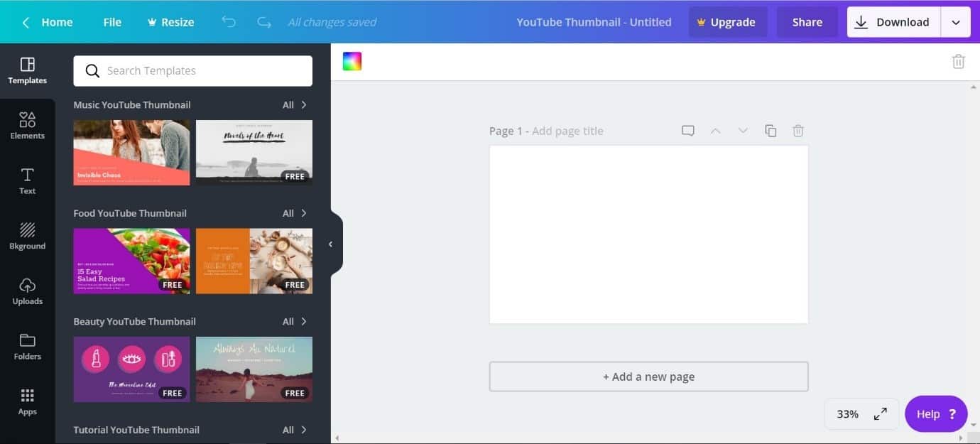Duplicate Page 1 icon

click(771, 131)
